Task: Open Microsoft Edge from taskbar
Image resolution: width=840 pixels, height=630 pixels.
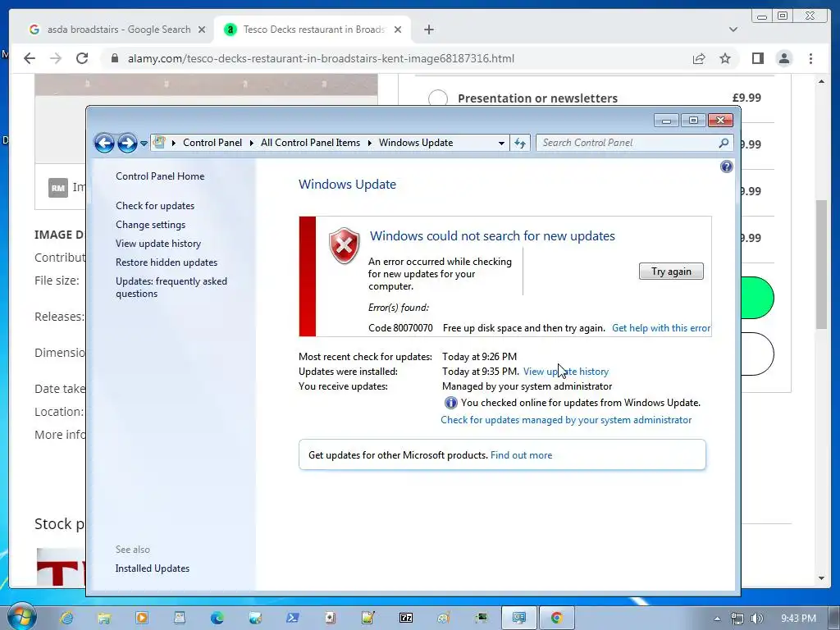Action: 217,618
